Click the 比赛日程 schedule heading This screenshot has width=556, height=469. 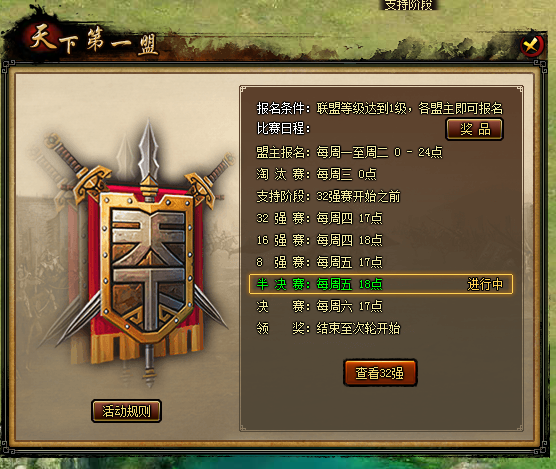[283, 128]
